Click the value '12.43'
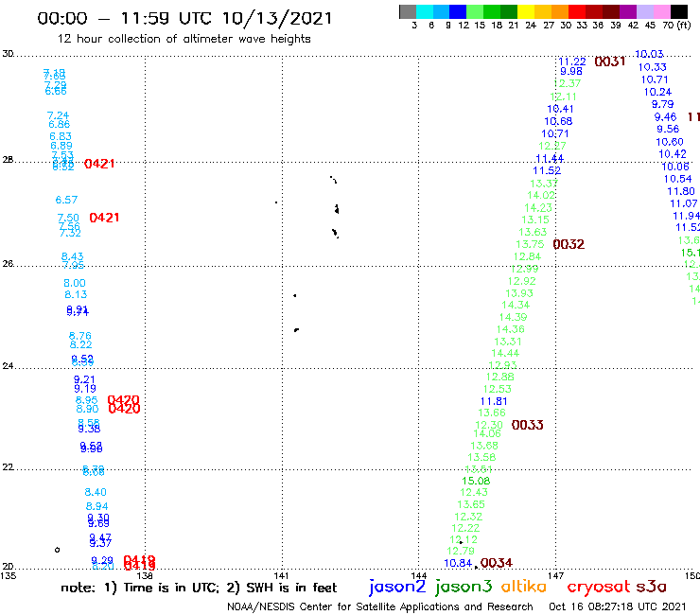The width and height of the screenshot is (700, 615). (x=474, y=492)
